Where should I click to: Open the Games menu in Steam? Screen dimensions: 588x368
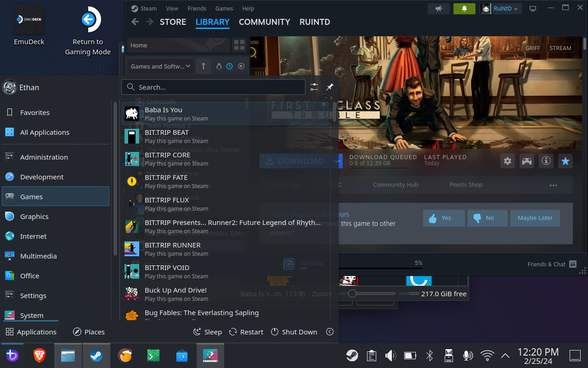pos(224,9)
